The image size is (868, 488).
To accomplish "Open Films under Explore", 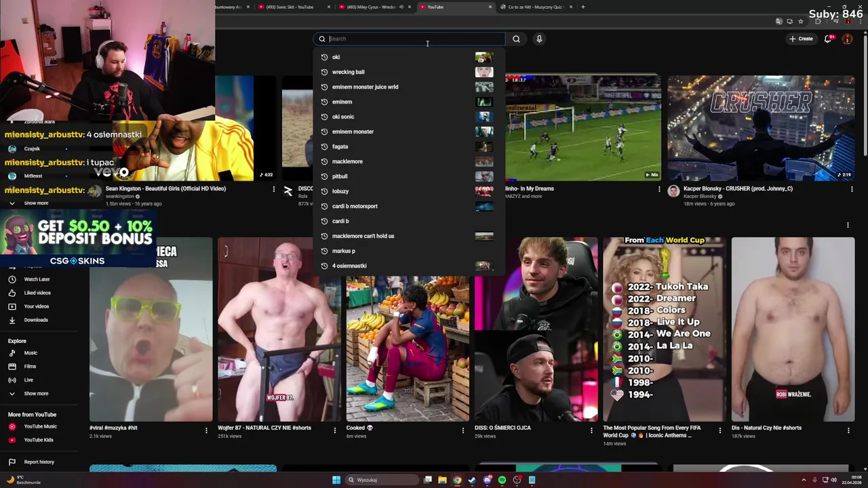I will coord(30,367).
